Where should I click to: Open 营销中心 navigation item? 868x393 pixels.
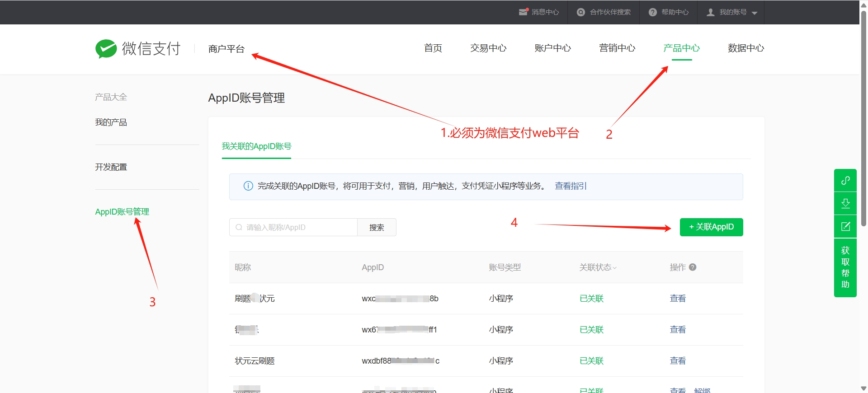[617, 48]
